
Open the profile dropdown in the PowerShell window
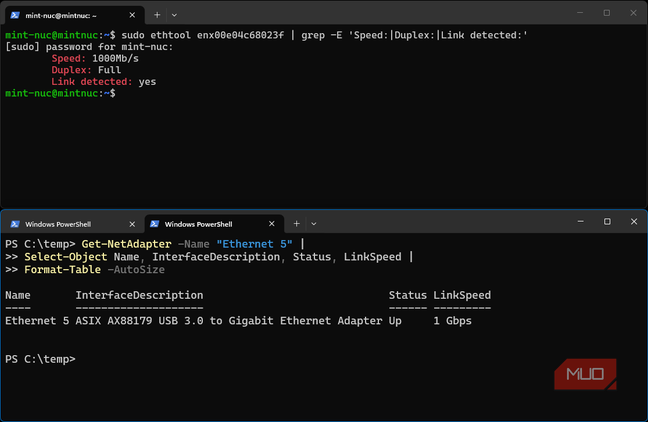click(x=314, y=224)
